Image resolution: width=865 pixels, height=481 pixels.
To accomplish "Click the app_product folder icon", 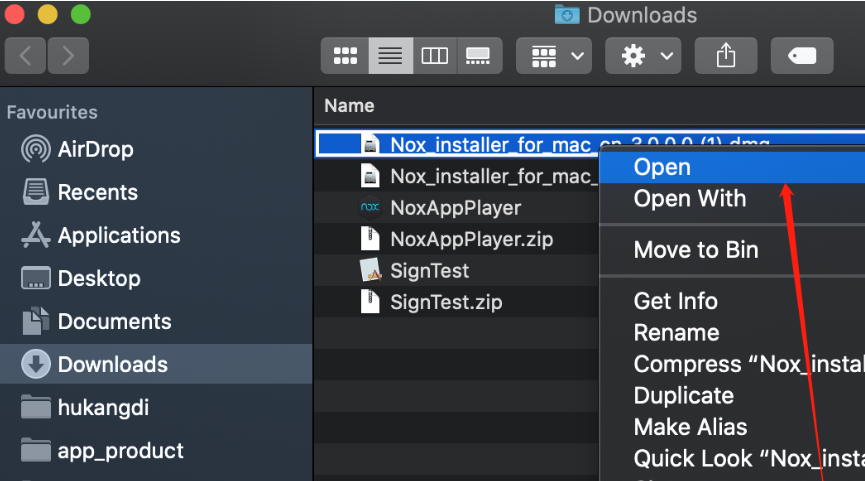I will (x=36, y=450).
